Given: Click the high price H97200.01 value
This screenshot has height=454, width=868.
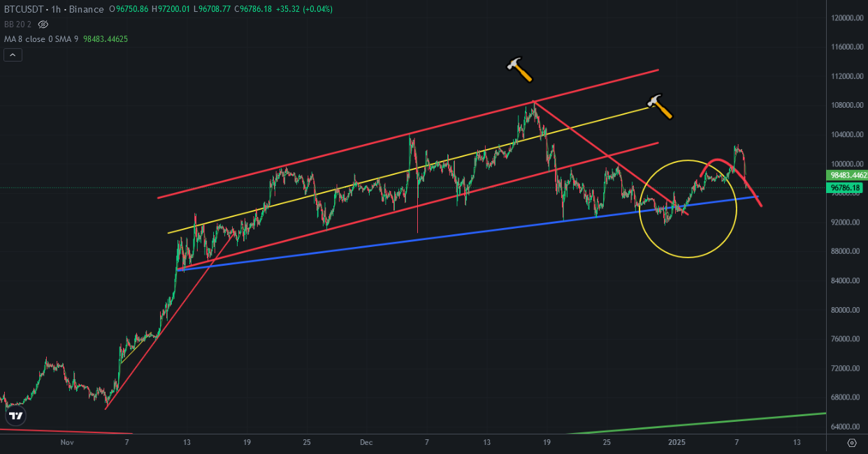Looking at the screenshot, I should click(171, 9).
